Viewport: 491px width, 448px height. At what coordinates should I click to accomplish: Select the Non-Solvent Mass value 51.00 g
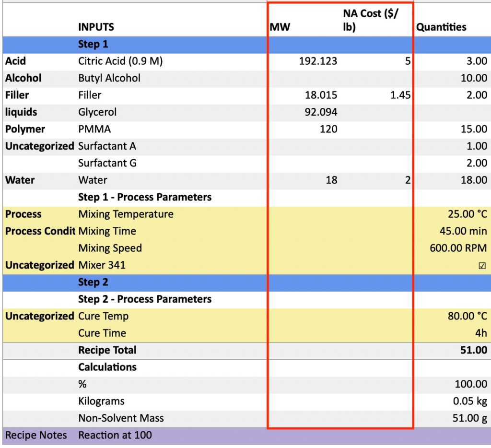[x=470, y=418]
